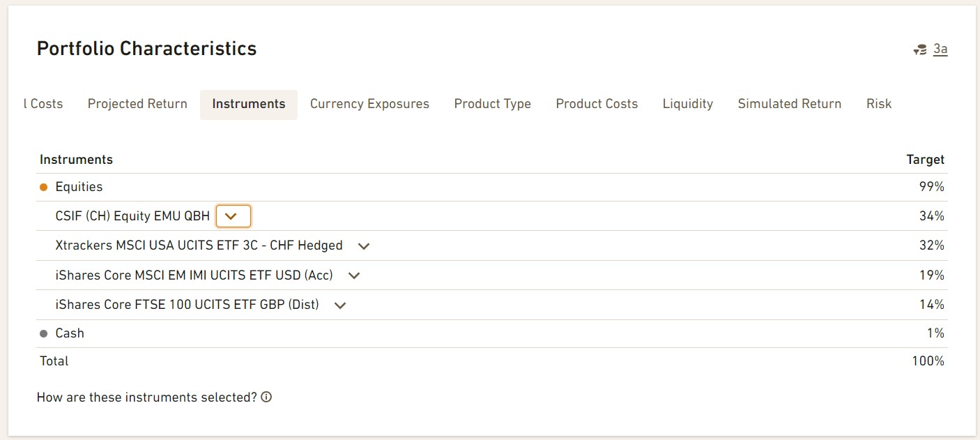This screenshot has width=980, height=440.
Task: Click the info icon beside instrument selection question
Action: [266, 397]
